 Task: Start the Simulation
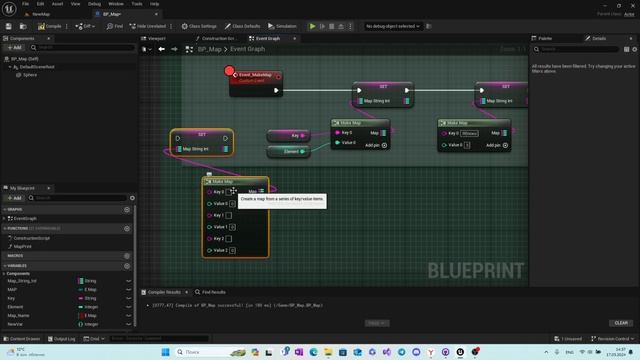282,26
